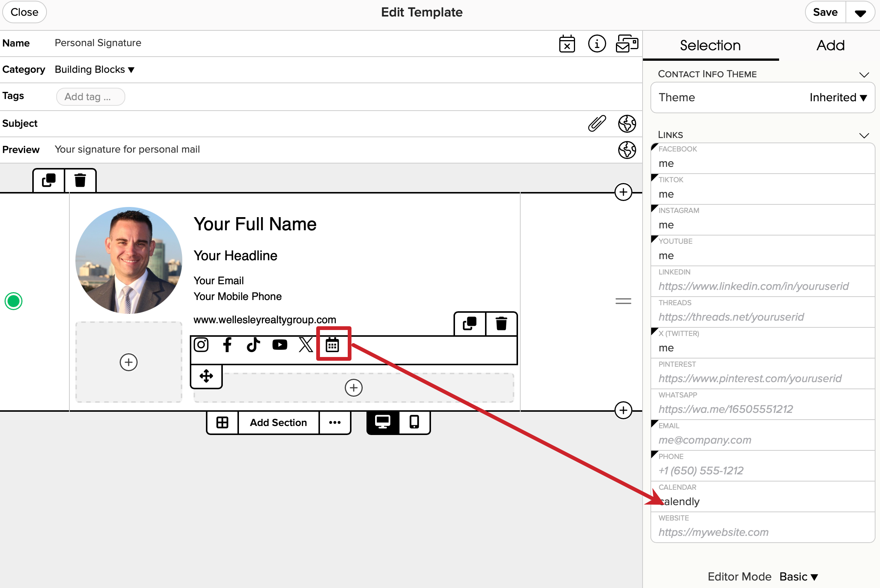880x588 pixels.
Task: Click the Instagram icon in the signature
Action: 201,345
